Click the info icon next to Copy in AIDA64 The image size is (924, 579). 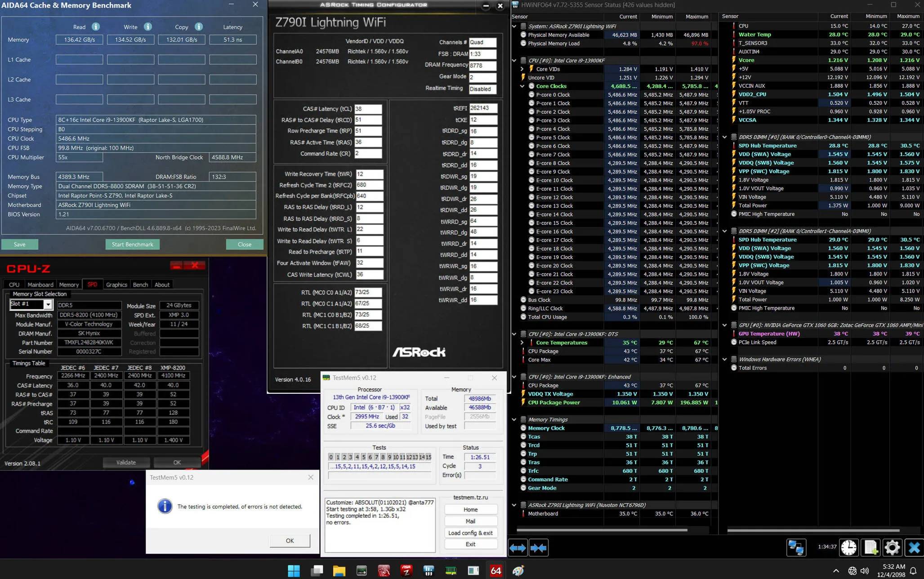[199, 27]
